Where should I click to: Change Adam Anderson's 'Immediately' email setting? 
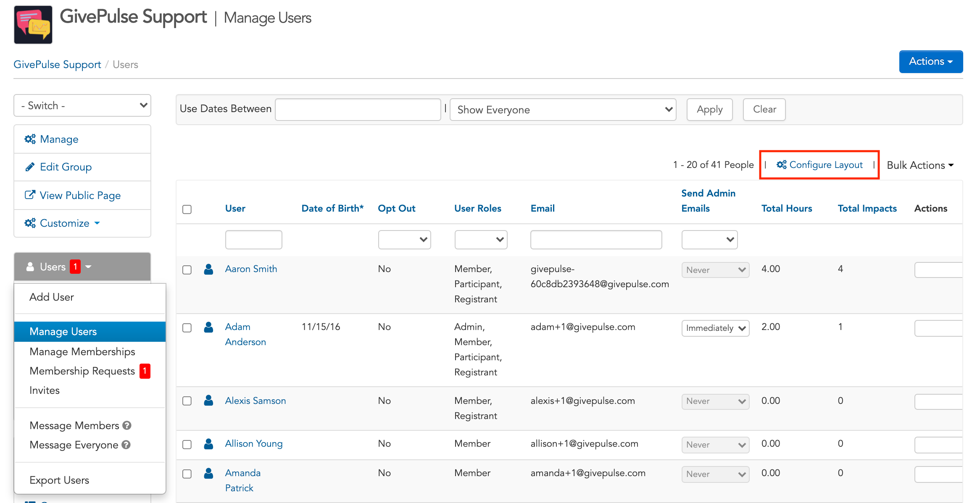[715, 328]
